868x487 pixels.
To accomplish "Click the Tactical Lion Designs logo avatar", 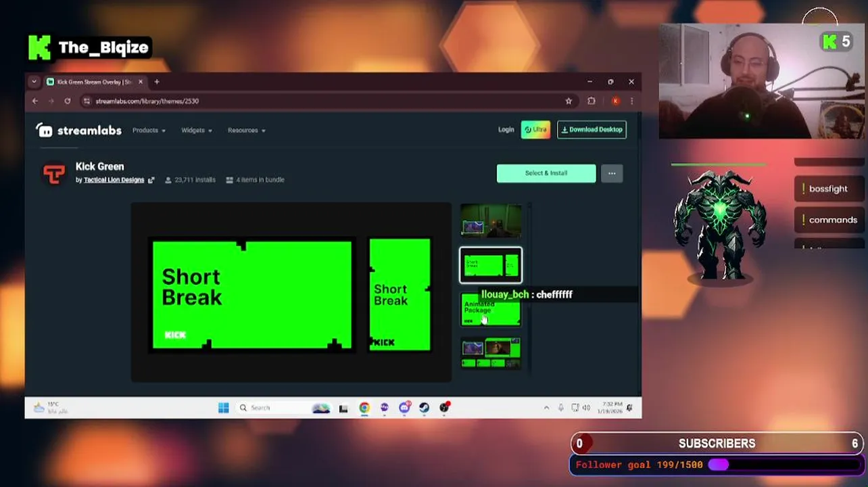I will 54,173.
